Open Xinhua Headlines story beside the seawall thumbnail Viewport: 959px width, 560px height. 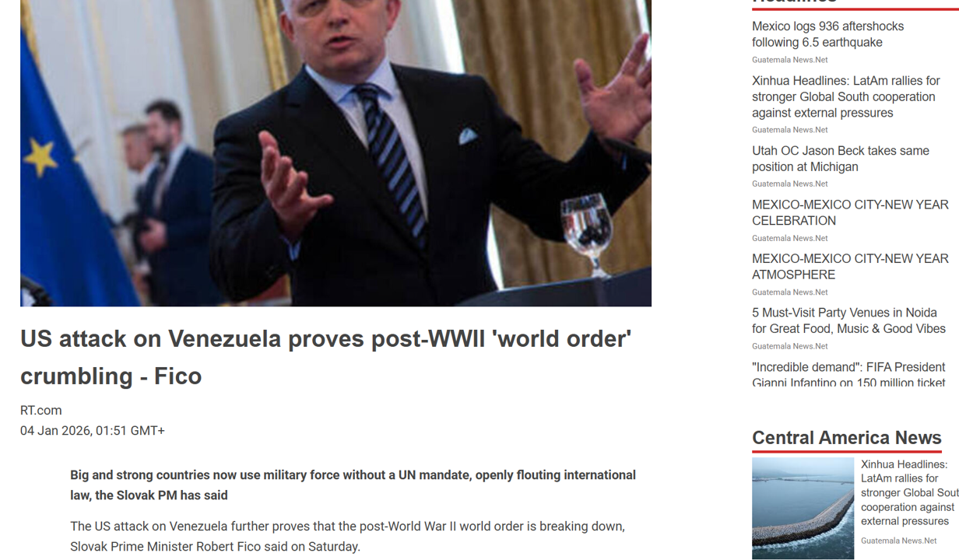(x=909, y=492)
